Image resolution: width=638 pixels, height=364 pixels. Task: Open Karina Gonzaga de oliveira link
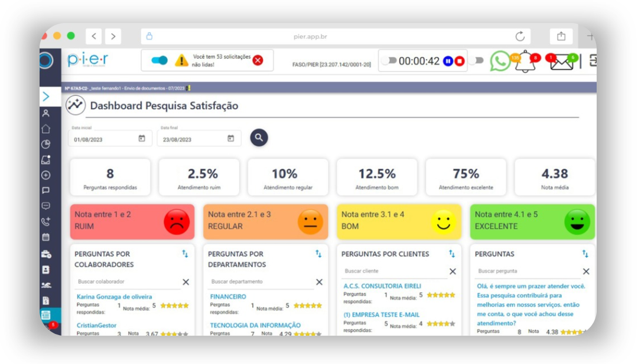(115, 297)
